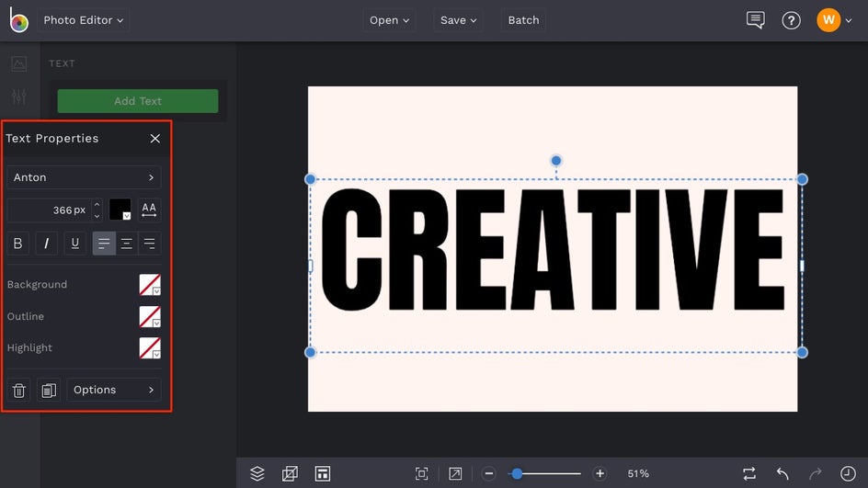868x488 pixels.
Task: Open the black text color swatch
Action: click(120, 210)
